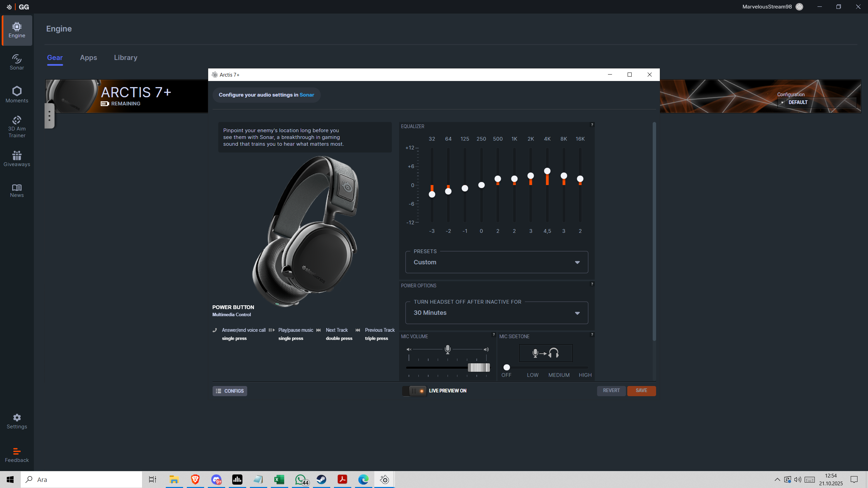Open Microsoft Edge from taskbar
868x488 pixels.
click(363, 480)
